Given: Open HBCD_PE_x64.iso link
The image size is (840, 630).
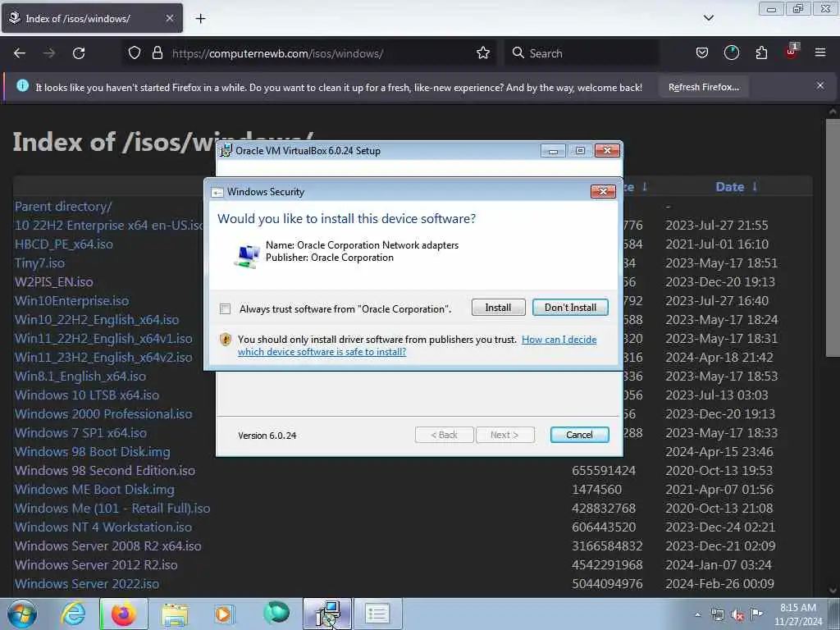Looking at the screenshot, I should [x=64, y=244].
